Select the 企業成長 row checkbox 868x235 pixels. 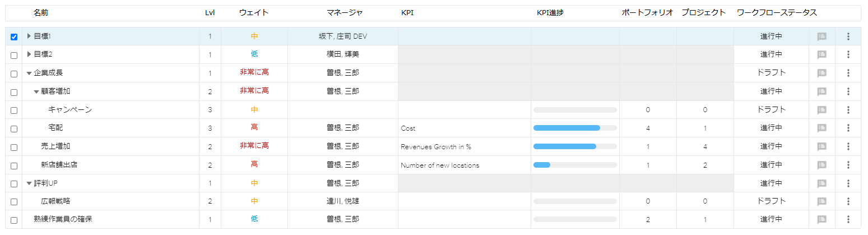[14, 73]
